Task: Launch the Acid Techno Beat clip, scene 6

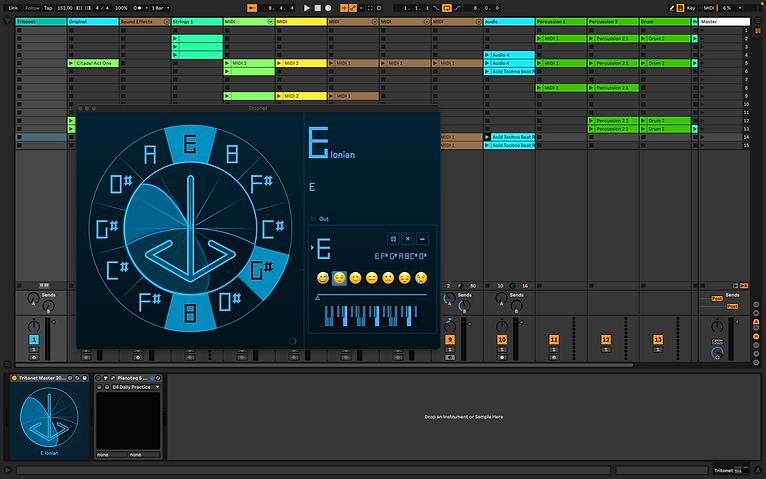Action: pos(487,71)
